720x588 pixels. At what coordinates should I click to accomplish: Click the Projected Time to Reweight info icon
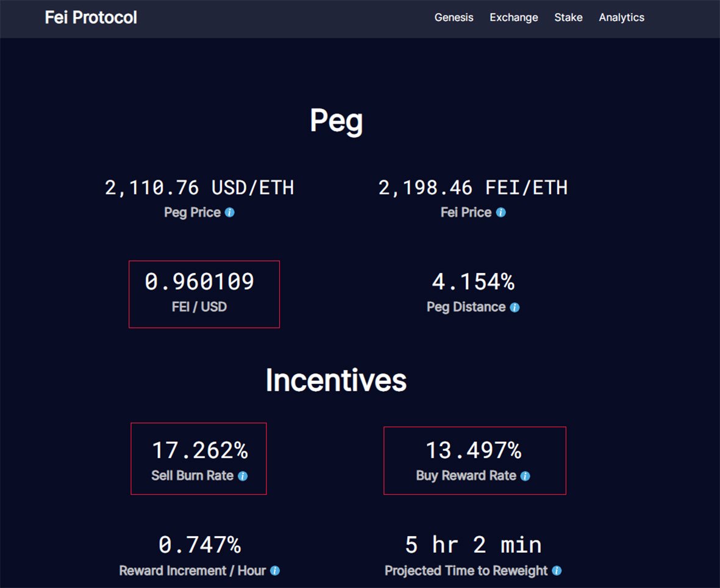(557, 571)
